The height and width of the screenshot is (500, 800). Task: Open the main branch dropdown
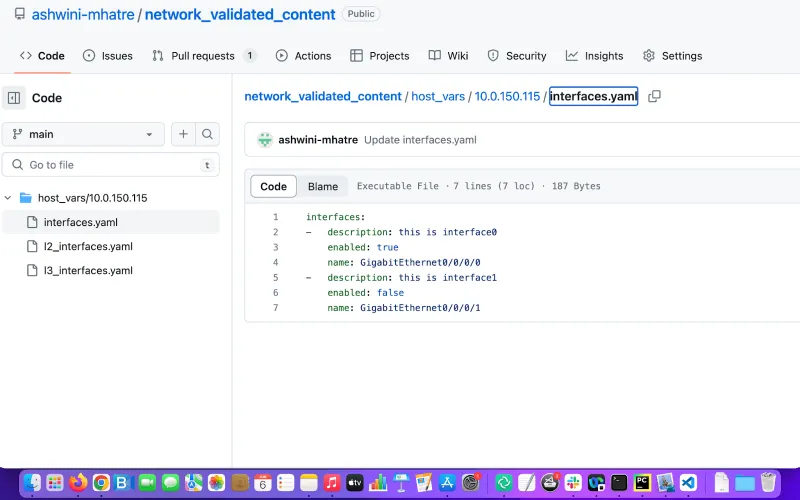point(83,134)
